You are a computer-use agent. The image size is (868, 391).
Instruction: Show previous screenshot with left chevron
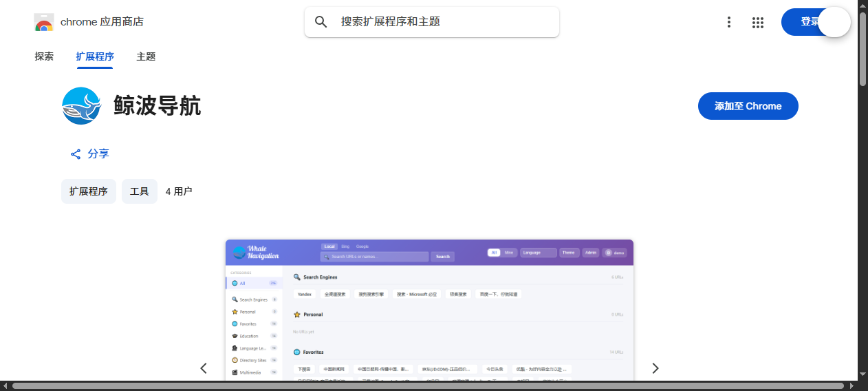pos(204,368)
